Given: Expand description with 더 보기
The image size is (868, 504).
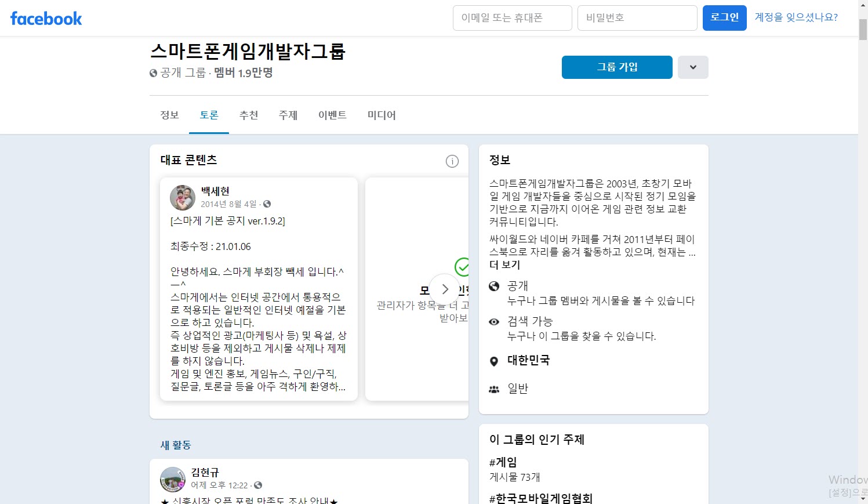Looking at the screenshot, I should pos(505,265).
